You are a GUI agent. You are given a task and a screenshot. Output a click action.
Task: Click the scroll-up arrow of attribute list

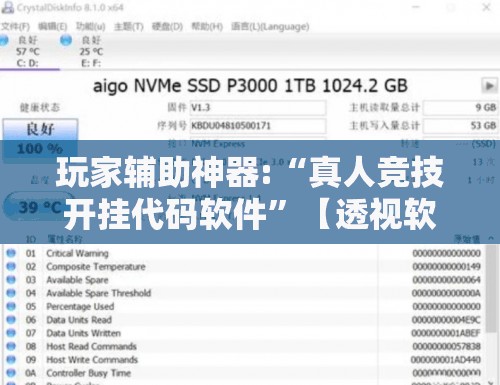[491, 238]
